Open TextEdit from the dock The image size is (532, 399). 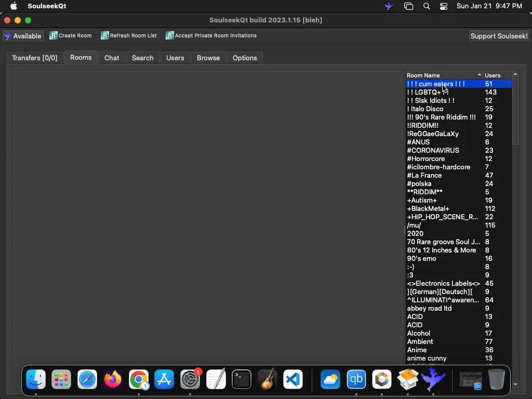click(x=216, y=379)
